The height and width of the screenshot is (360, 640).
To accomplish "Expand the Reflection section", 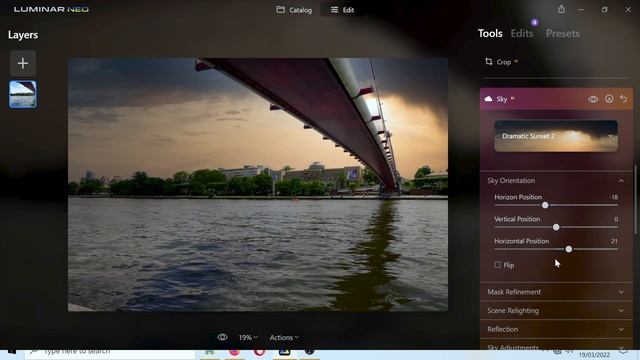I will (556, 329).
